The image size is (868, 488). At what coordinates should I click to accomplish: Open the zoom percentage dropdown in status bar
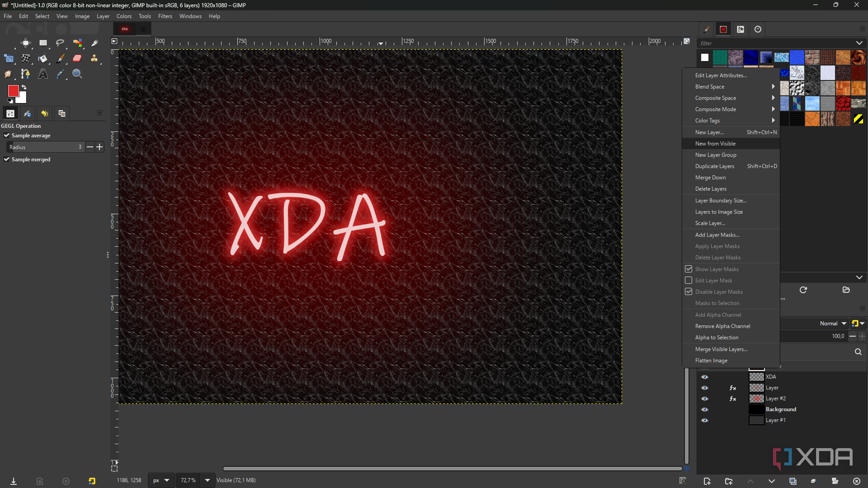coord(207,480)
